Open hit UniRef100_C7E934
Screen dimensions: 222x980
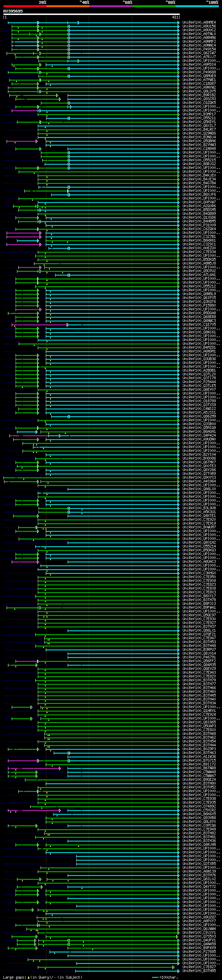(x=199, y=252)
